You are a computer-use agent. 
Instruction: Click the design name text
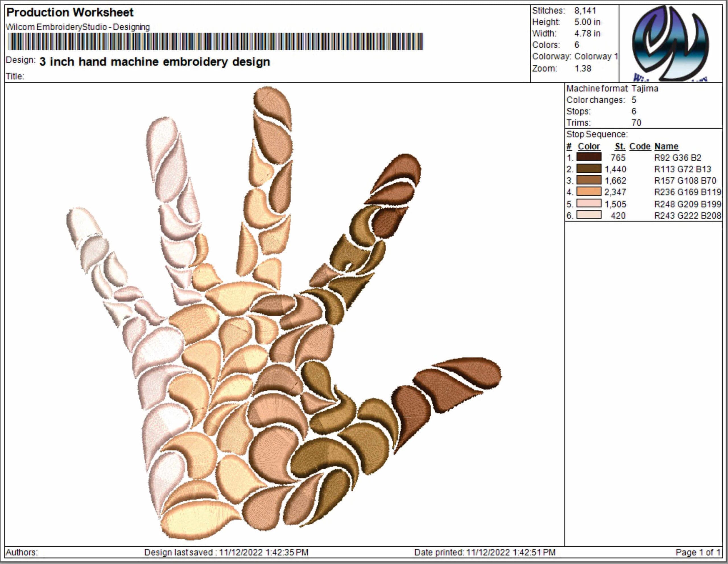click(155, 62)
